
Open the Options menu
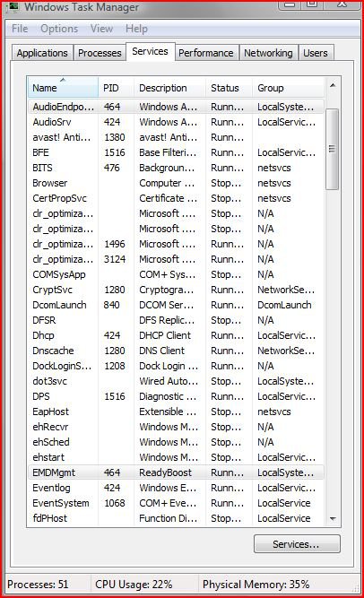pyautogui.click(x=59, y=29)
